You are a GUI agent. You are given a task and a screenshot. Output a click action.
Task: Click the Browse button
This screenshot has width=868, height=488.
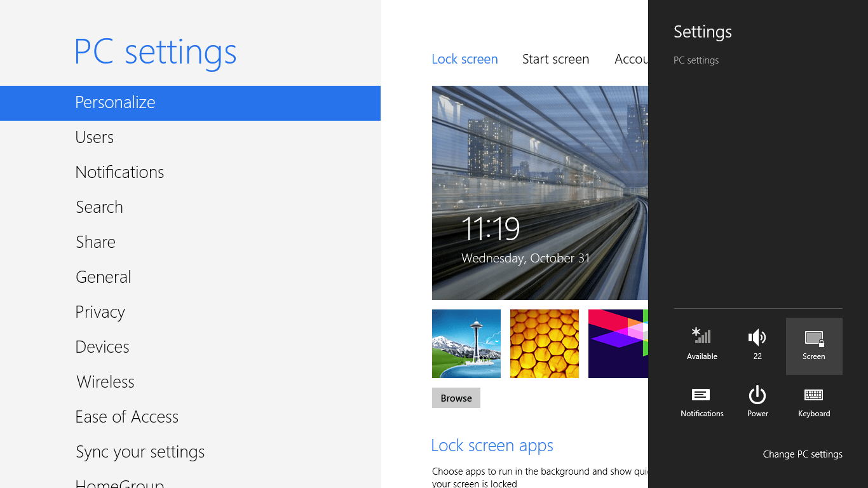(x=456, y=397)
